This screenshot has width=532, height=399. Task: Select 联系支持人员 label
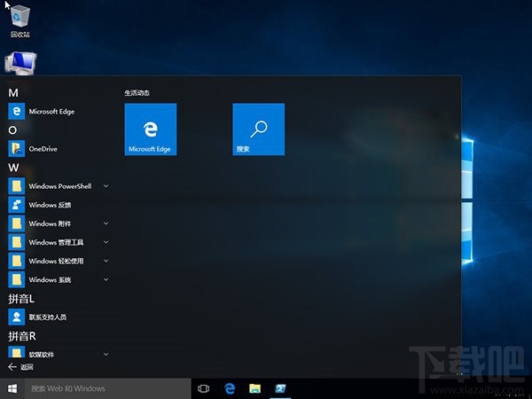(x=48, y=317)
